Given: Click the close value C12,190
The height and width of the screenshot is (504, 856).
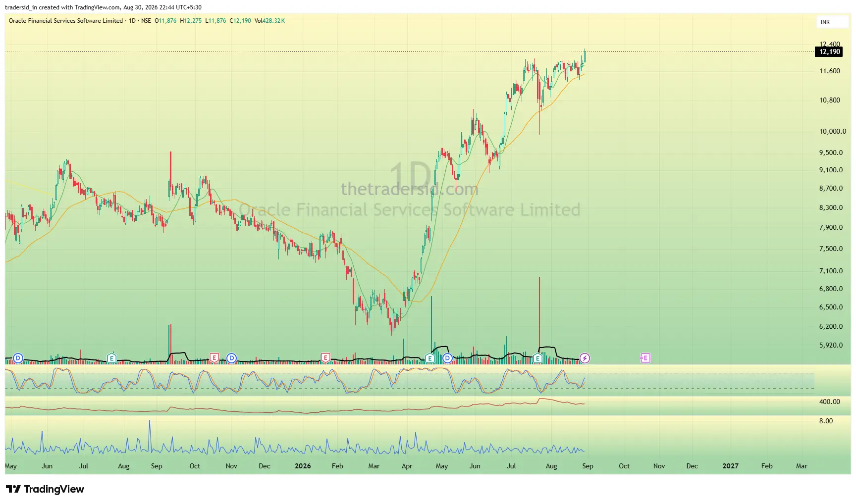Looking at the screenshot, I should 240,21.
